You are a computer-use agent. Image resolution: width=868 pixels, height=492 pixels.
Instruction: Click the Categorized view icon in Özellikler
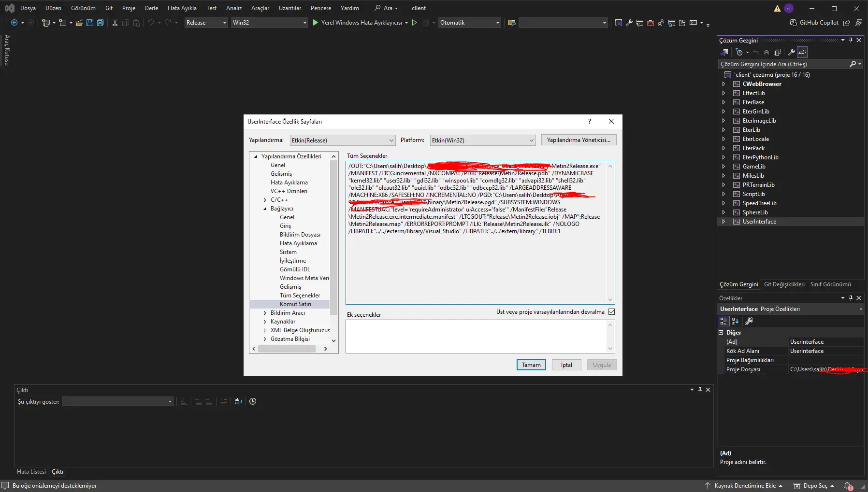point(724,321)
